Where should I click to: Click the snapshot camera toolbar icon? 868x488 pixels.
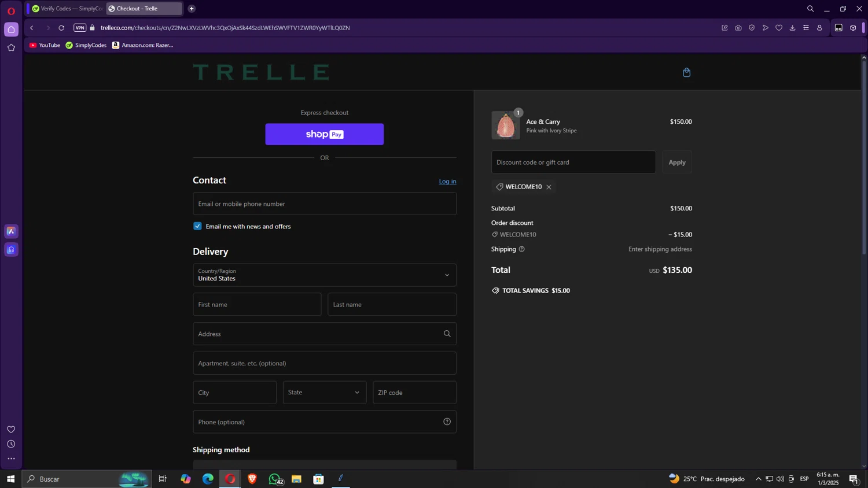(738, 28)
